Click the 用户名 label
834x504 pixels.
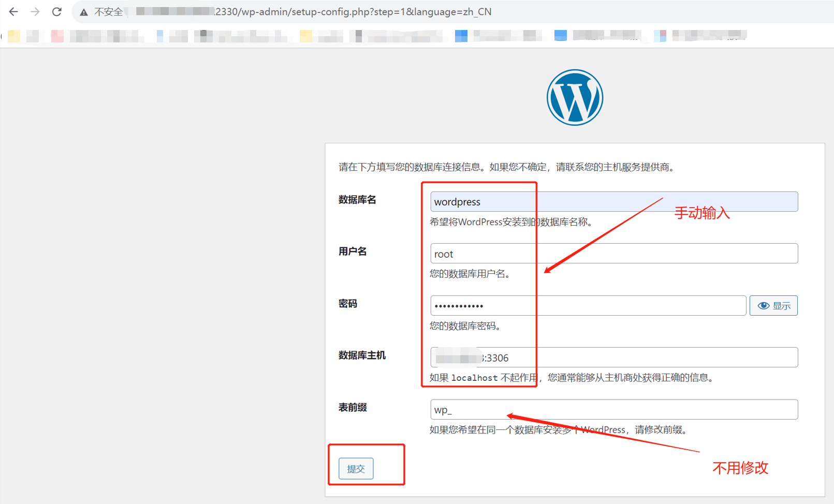pyautogui.click(x=353, y=251)
